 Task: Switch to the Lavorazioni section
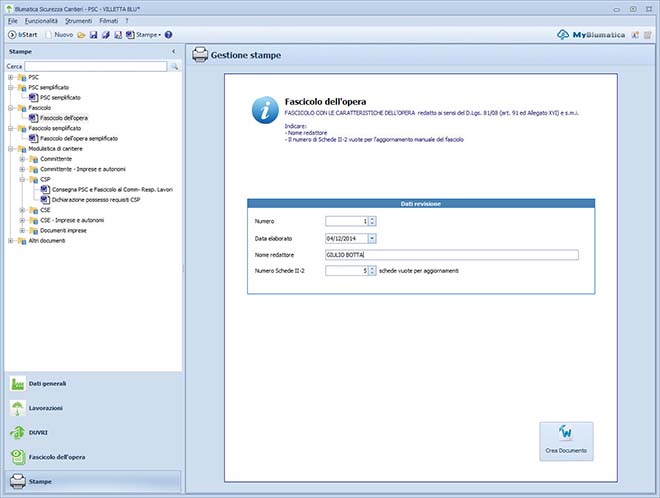coord(46,408)
